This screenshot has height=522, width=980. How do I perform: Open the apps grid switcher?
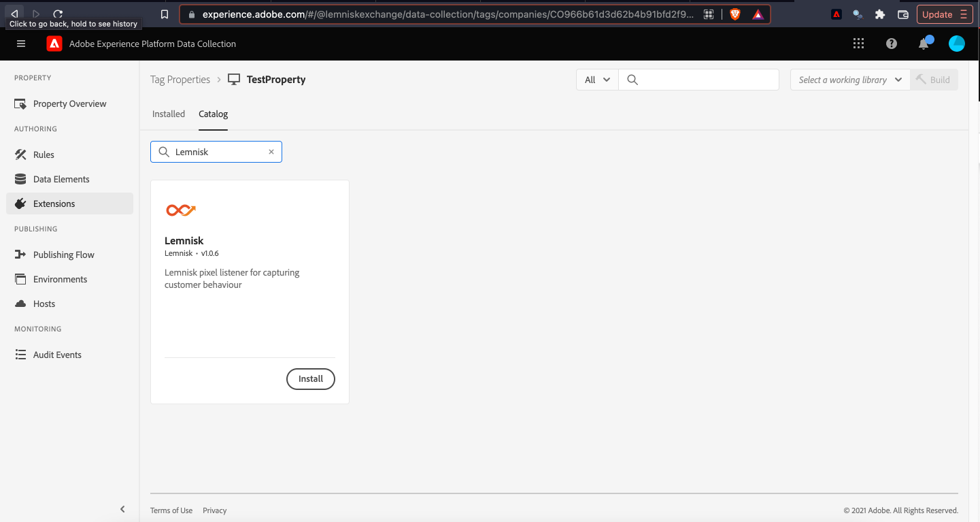(858, 44)
